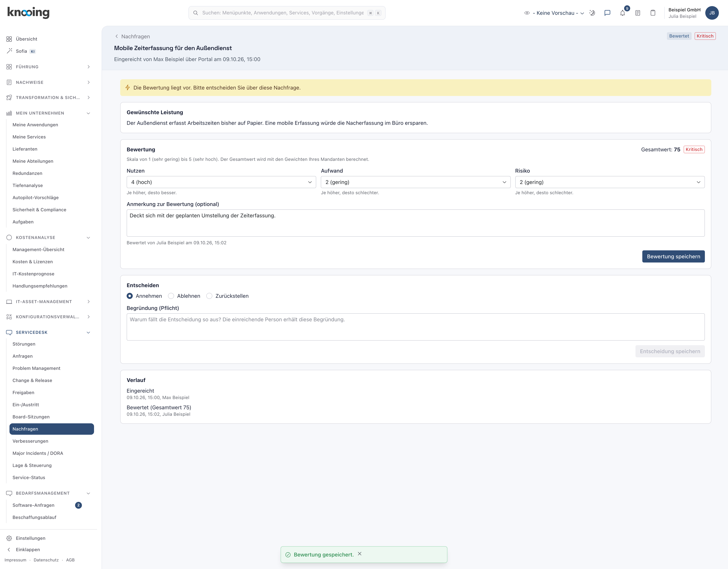Click Bewertung speichern button
The image size is (728, 569).
click(673, 256)
